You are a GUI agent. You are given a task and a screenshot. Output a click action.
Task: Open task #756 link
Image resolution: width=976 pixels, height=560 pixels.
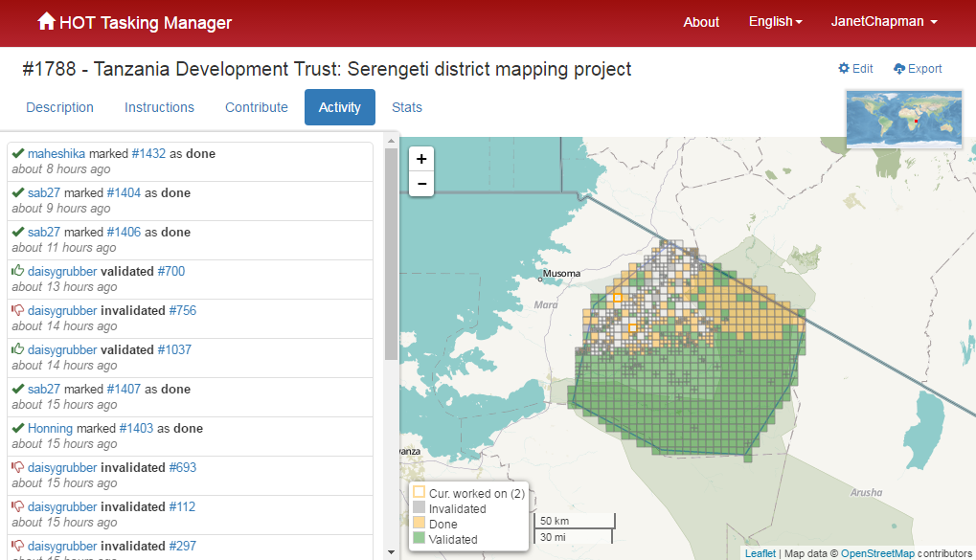(182, 310)
